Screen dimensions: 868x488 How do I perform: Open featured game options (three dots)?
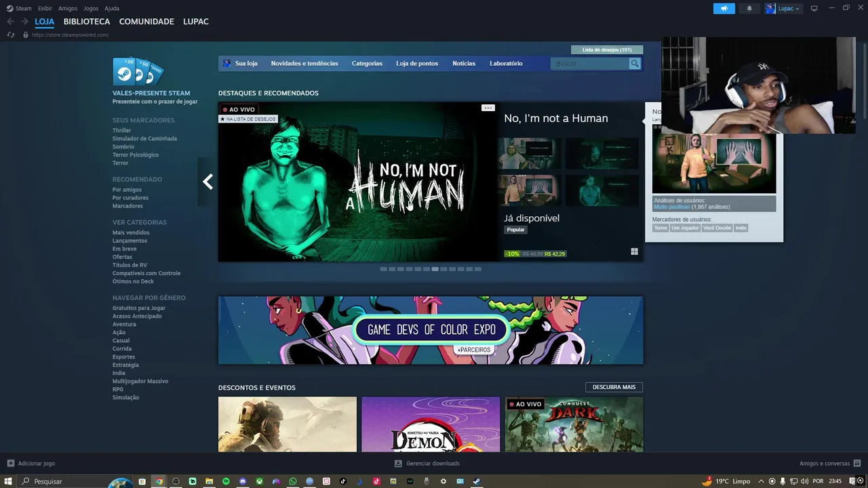[488, 108]
